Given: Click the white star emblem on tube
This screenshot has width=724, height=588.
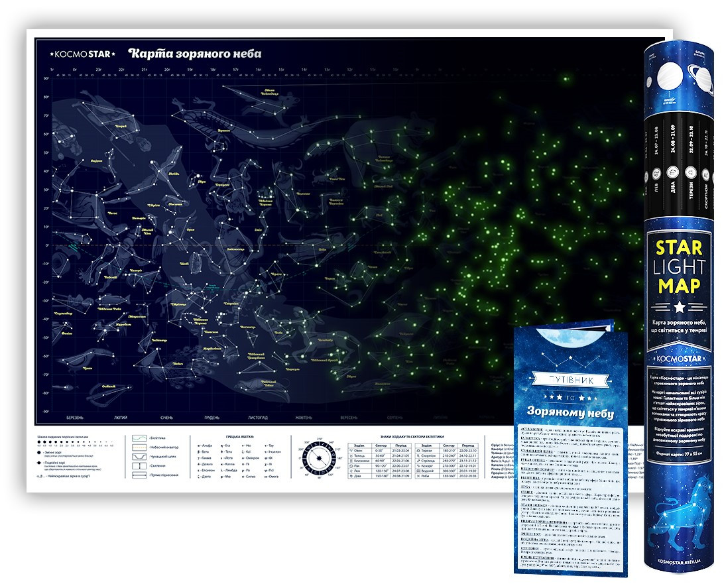Looking at the screenshot, I should coord(679,307).
